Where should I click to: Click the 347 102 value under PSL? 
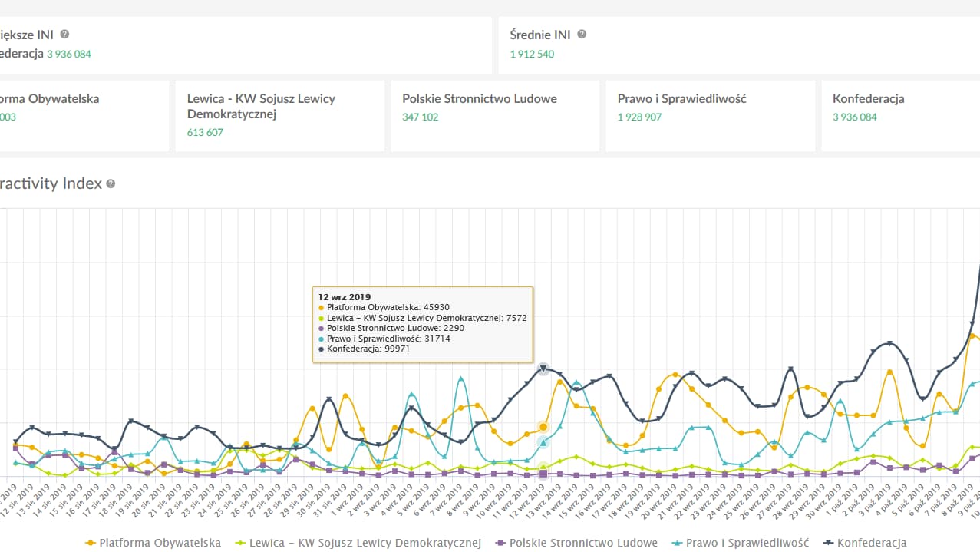(x=421, y=117)
